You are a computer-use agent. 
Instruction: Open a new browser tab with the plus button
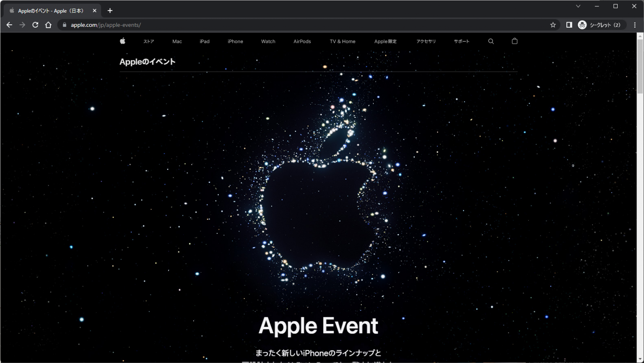[110, 10]
